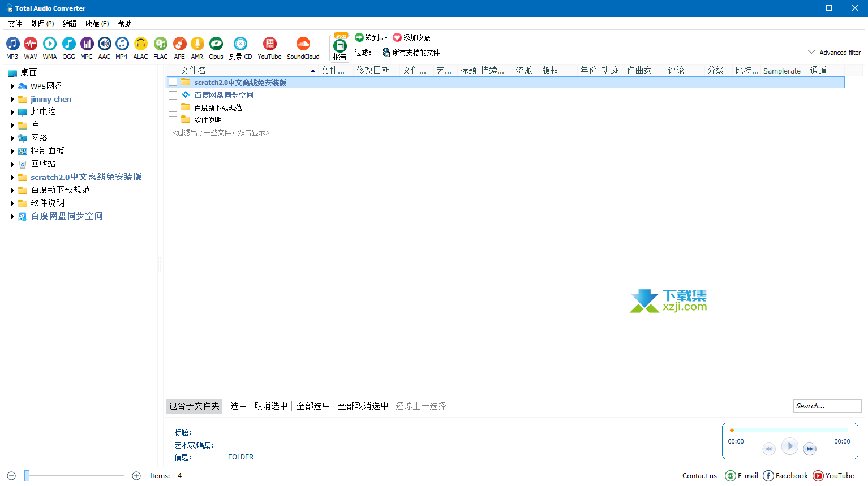Screen dimensions: 868x486
Task: Expand the 库 tree node
Action: pos(12,126)
